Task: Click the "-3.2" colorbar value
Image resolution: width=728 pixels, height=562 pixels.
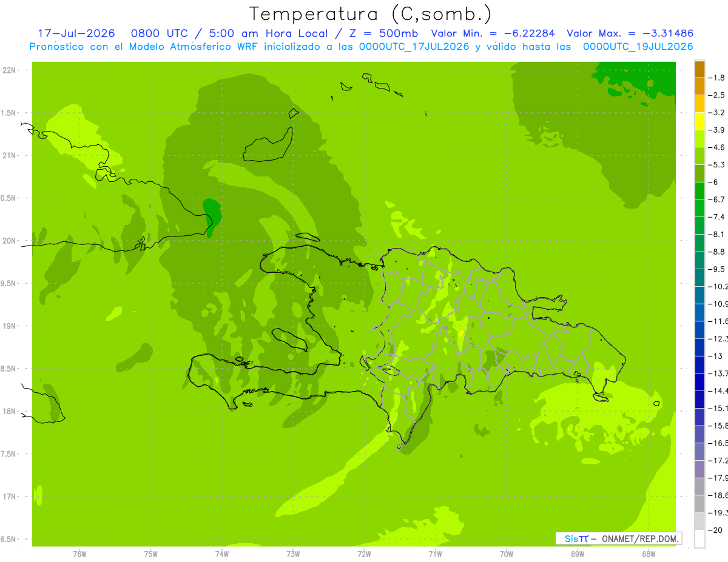Action: click(x=716, y=112)
